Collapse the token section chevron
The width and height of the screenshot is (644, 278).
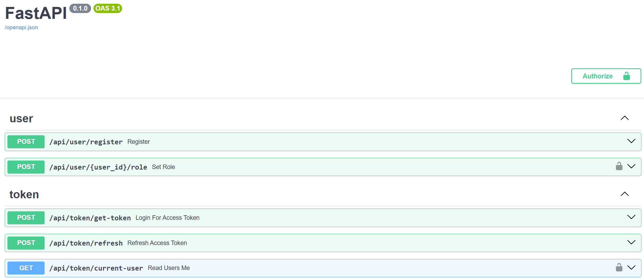pyautogui.click(x=625, y=194)
